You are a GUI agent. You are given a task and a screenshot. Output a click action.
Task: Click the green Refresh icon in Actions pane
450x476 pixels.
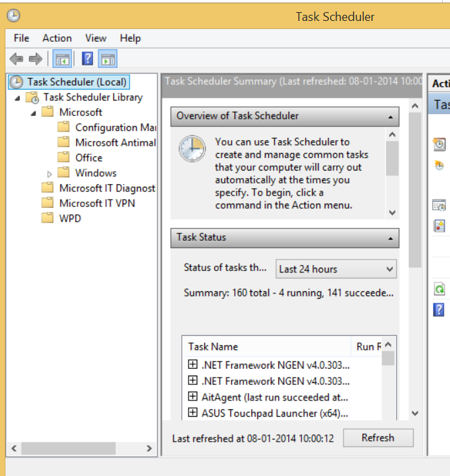point(439,289)
